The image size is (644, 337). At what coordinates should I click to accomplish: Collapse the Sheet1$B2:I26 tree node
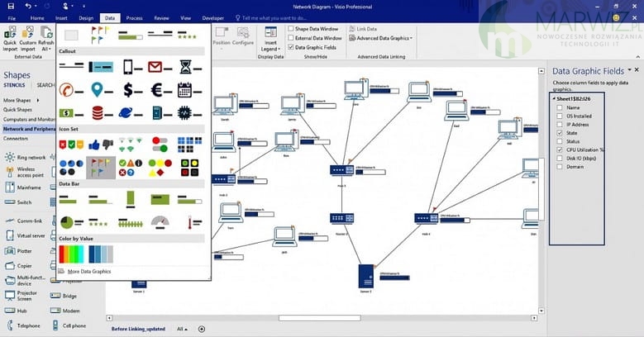point(554,98)
